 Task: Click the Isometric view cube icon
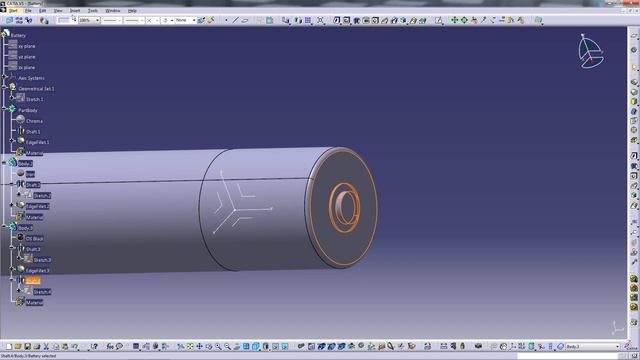coord(256,347)
